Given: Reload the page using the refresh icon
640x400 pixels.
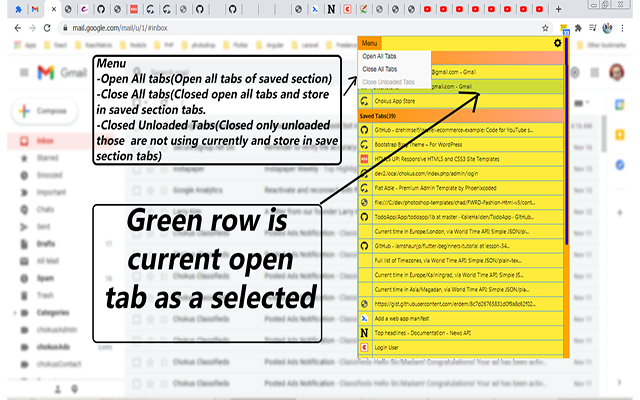Looking at the screenshot, I should [x=47, y=28].
